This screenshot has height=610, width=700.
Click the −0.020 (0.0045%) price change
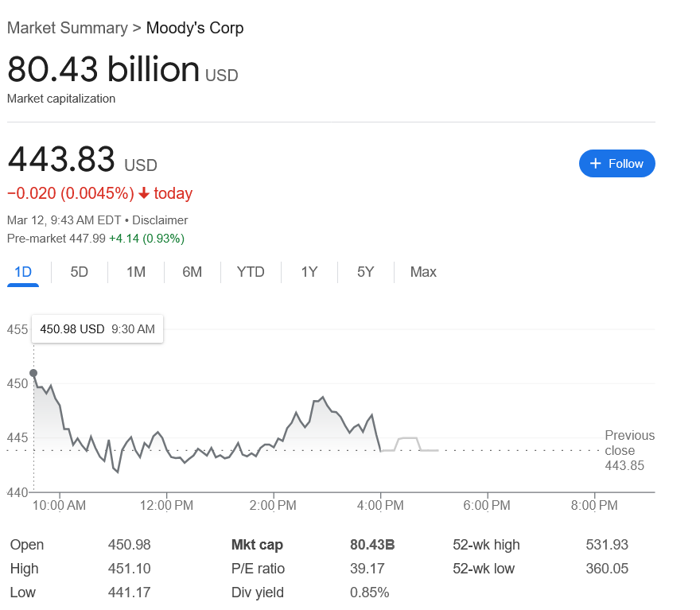[71, 193]
